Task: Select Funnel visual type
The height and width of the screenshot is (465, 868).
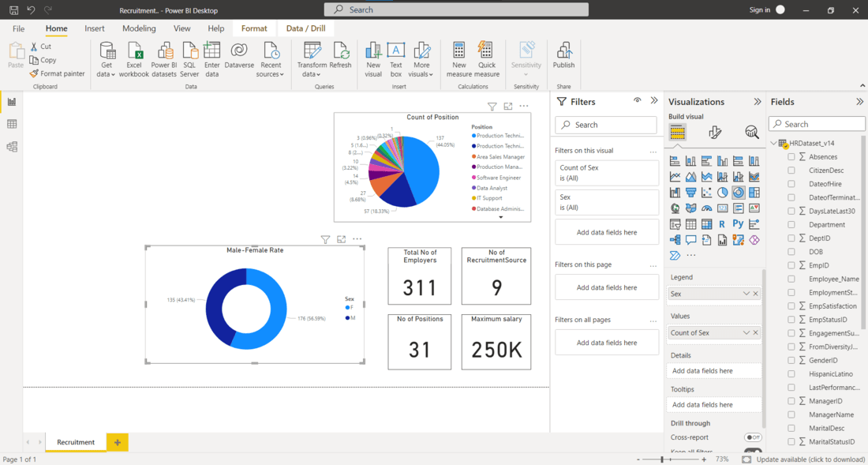Action: pos(691,193)
